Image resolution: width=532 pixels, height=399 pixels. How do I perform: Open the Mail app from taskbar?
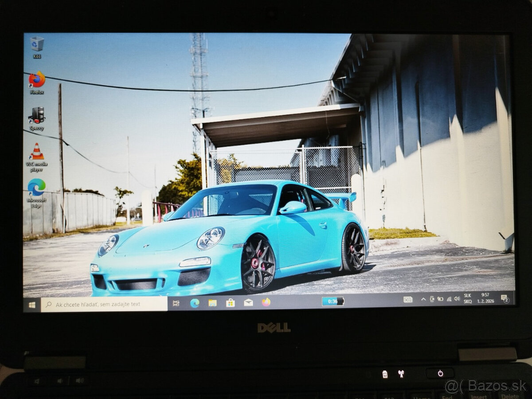point(248,302)
